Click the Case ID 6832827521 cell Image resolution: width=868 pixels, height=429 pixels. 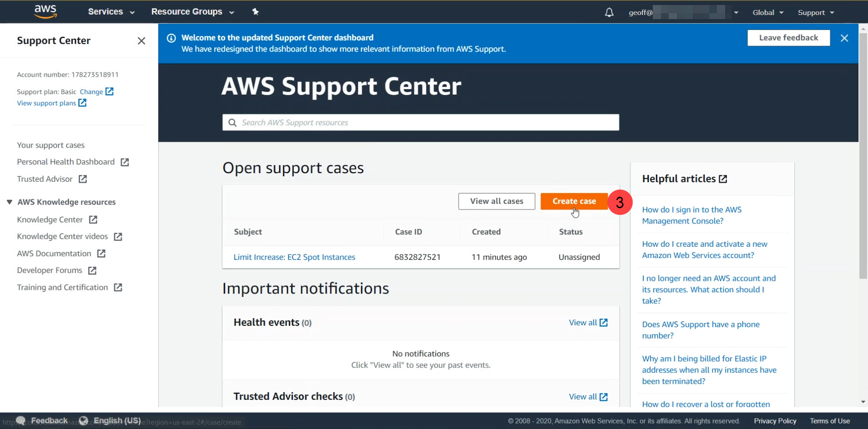pyautogui.click(x=417, y=257)
